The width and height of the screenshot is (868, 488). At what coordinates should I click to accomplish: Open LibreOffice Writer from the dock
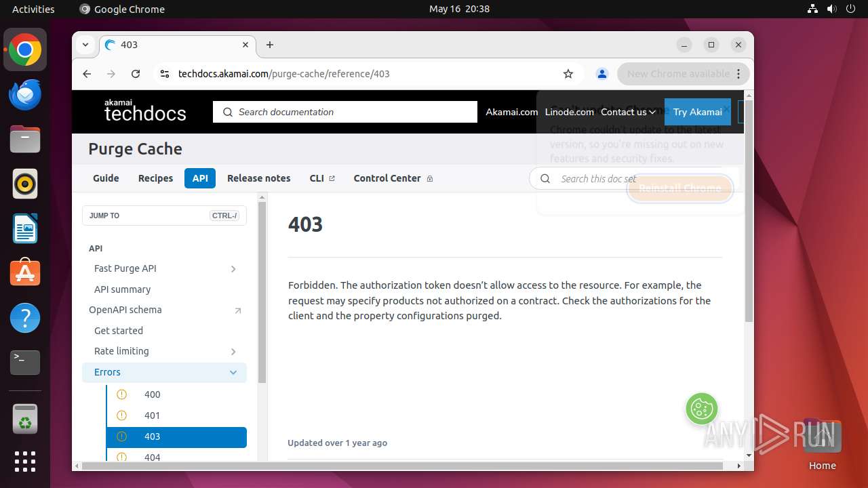click(25, 228)
